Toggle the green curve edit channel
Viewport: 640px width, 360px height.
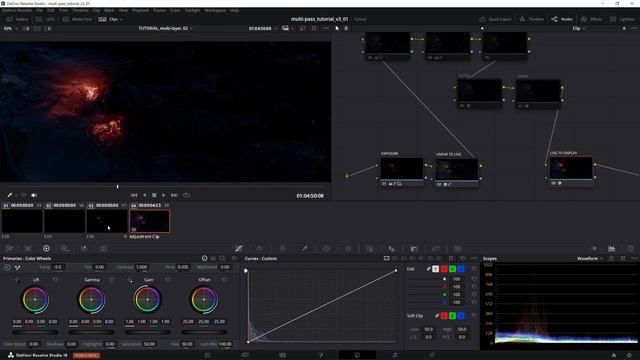click(x=452, y=269)
